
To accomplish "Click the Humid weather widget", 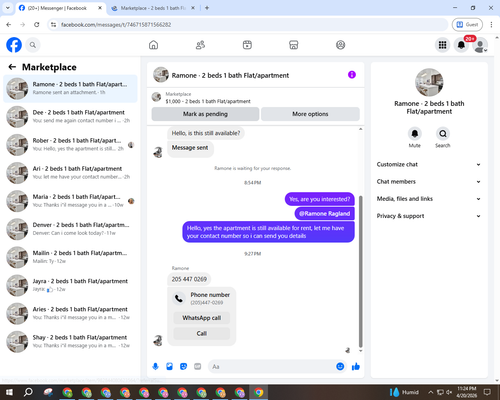I will (404, 392).
